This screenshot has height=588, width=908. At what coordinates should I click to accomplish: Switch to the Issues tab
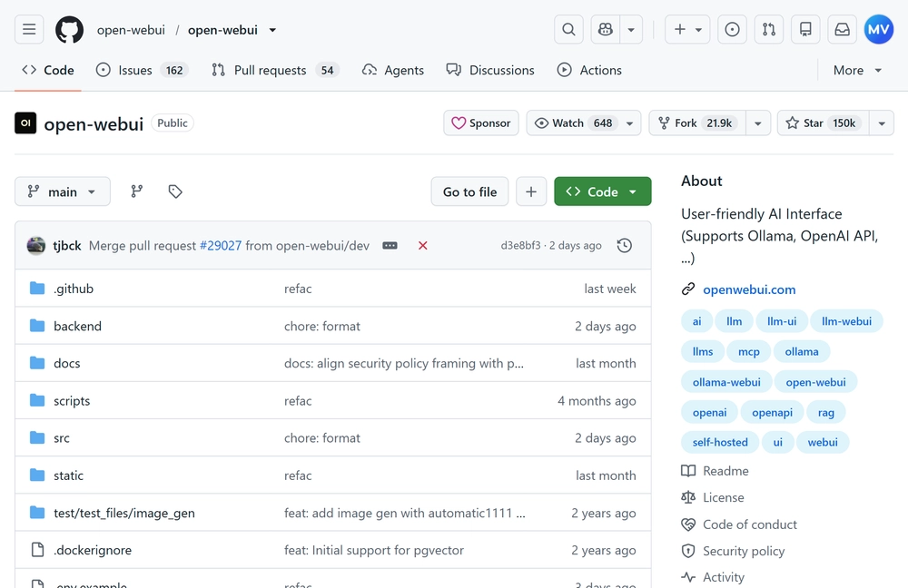point(142,71)
